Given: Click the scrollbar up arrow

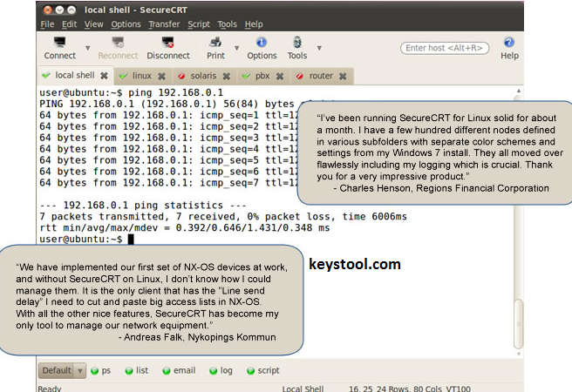Looking at the screenshot, I should tap(518, 91).
